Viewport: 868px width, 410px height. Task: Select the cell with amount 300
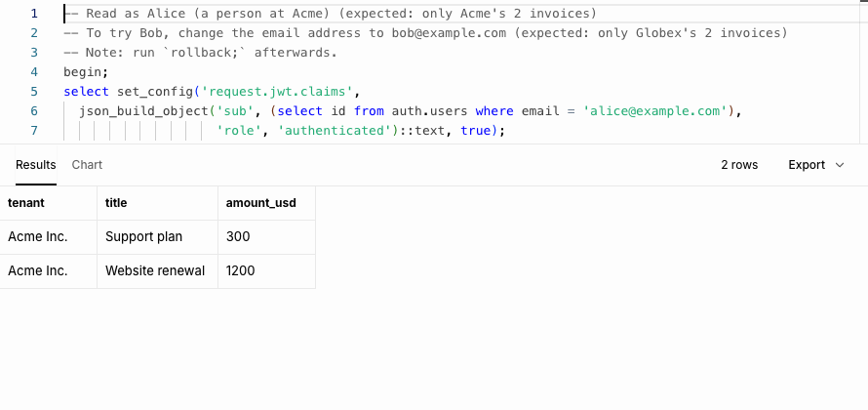pyautogui.click(x=267, y=237)
